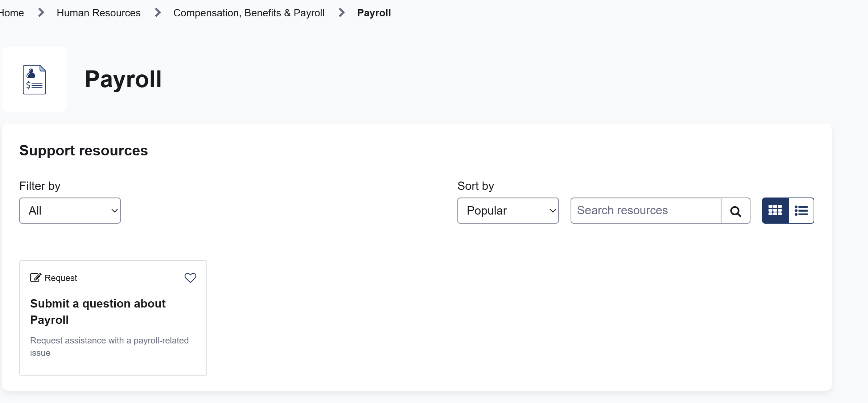Click the magnifying glass search button

[736, 211]
